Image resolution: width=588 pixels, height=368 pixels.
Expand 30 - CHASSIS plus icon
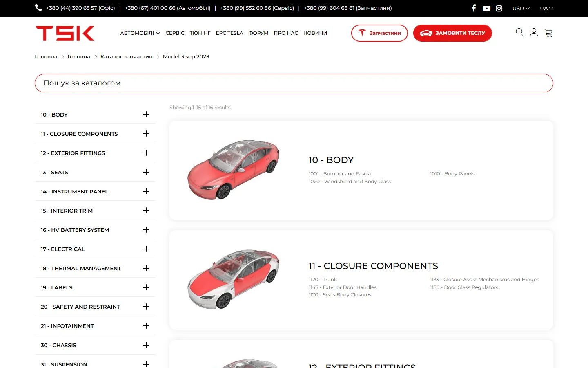146,345
